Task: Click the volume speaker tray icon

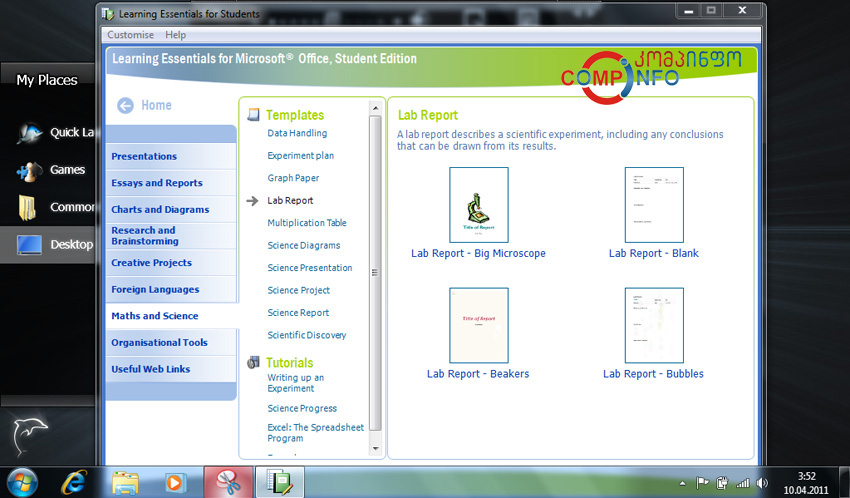Action: coord(762,483)
